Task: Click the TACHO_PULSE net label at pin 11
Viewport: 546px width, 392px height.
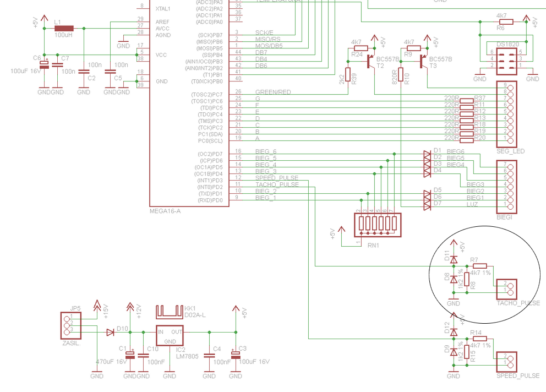Action: 277,184
